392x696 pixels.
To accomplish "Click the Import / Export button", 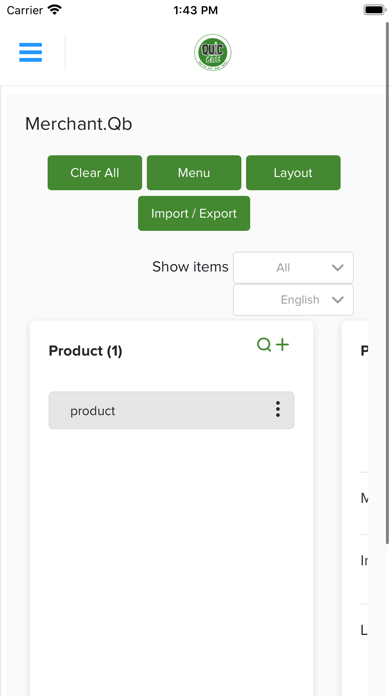I will point(194,214).
